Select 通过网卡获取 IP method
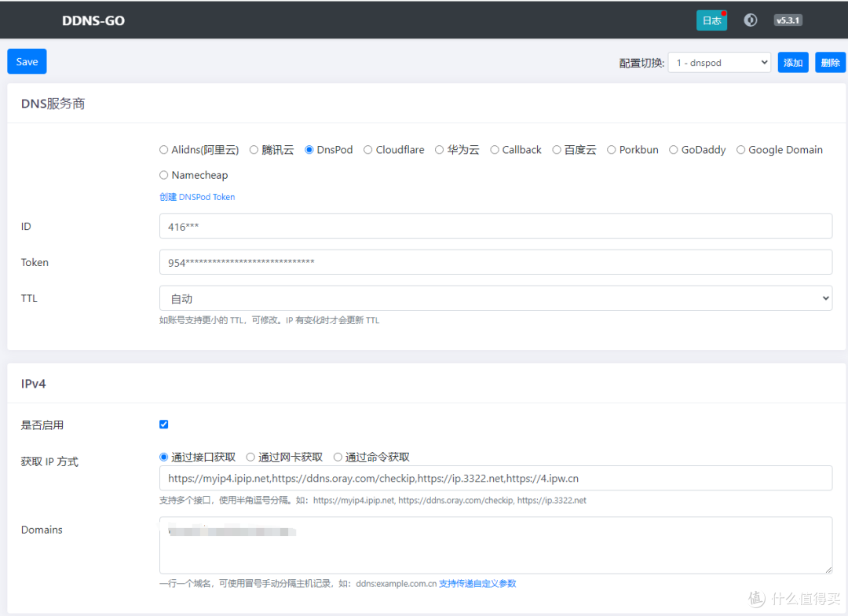 coord(250,457)
